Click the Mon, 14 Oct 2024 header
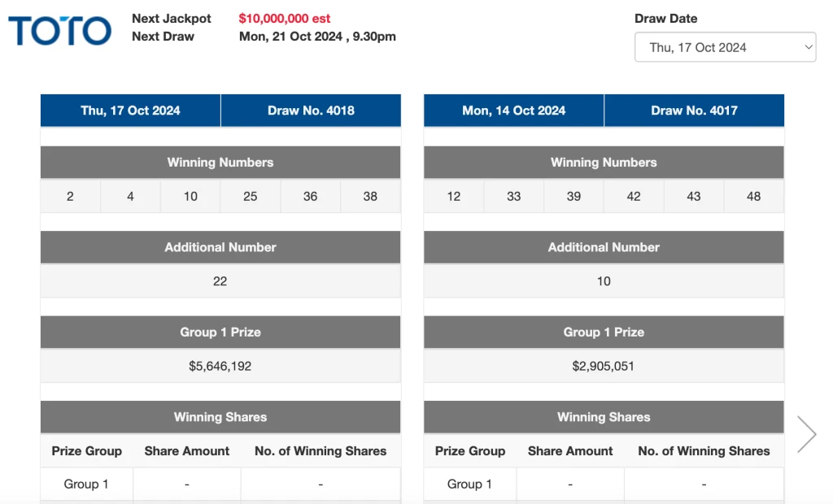Image resolution: width=833 pixels, height=504 pixels. click(514, 111)
